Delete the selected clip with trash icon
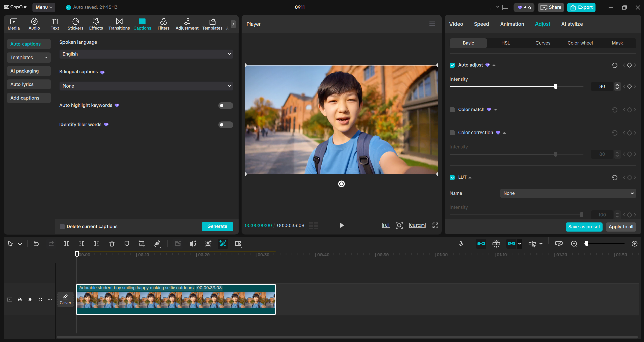The width and height of the screenshot is (644, 342). [x=112, y=243]
